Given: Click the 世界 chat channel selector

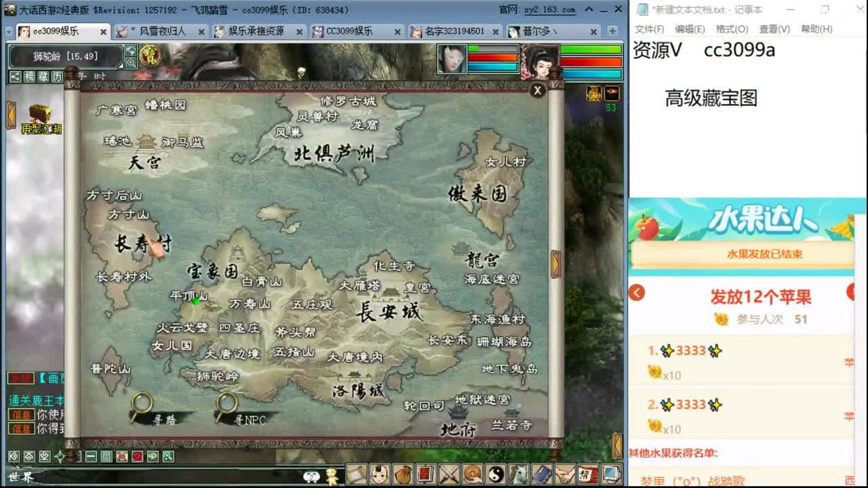Looking at the screenshot, I should pyautogui.click(x=20, y=477).
